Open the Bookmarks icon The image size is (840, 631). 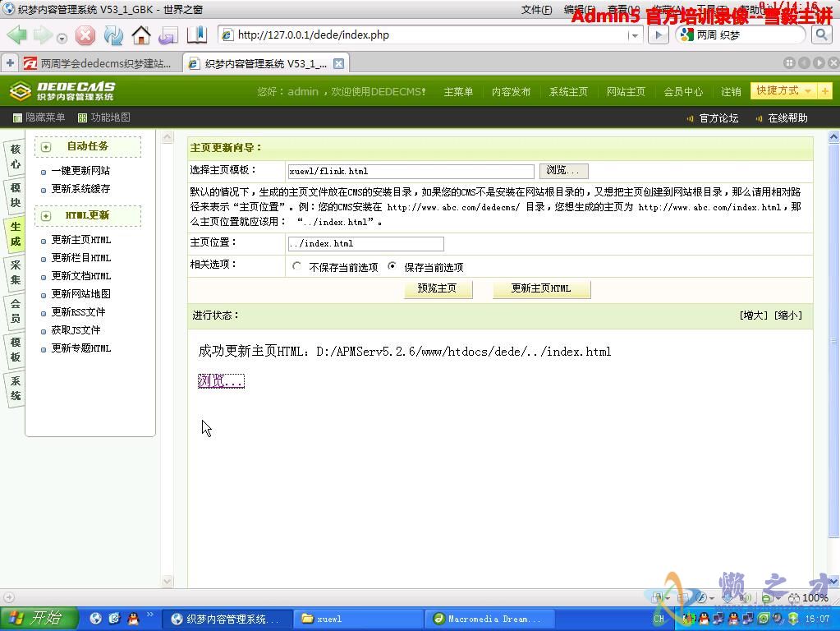click(195, 35)
